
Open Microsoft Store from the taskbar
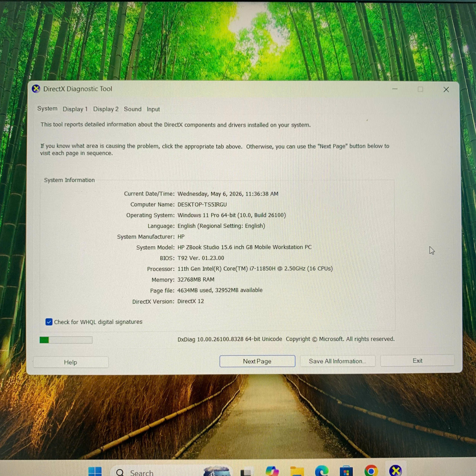(x=346, y=471)
